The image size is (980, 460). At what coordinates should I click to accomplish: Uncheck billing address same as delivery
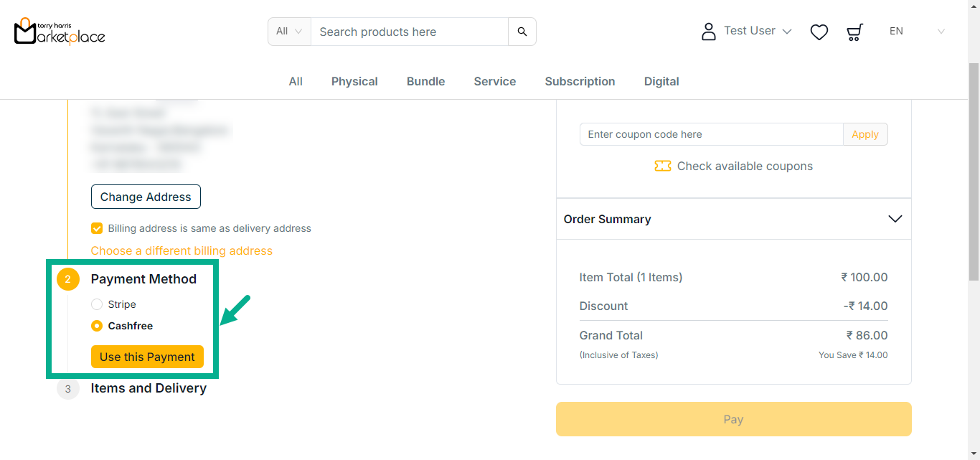(97, 228)
